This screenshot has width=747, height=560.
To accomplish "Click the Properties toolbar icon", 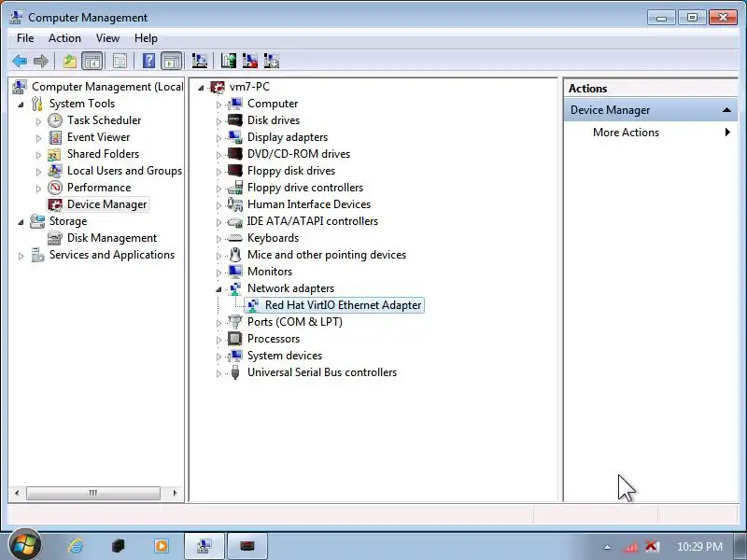I will (120, 61).
